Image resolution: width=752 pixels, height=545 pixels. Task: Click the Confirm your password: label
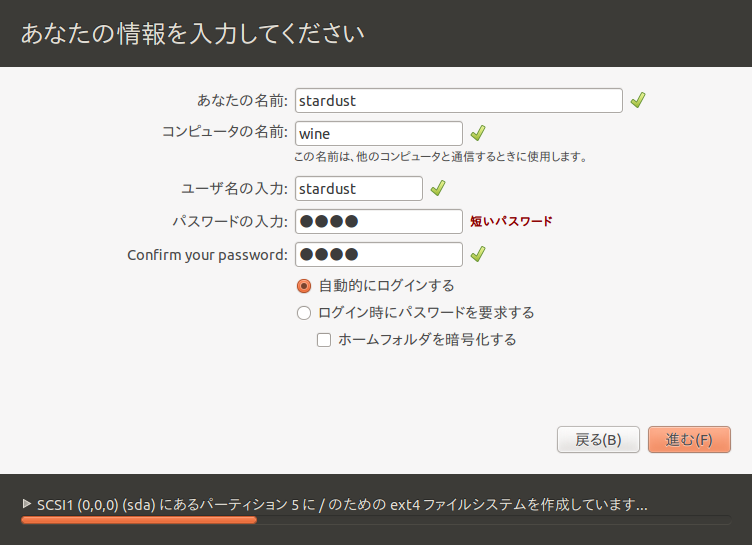(207, 255)
